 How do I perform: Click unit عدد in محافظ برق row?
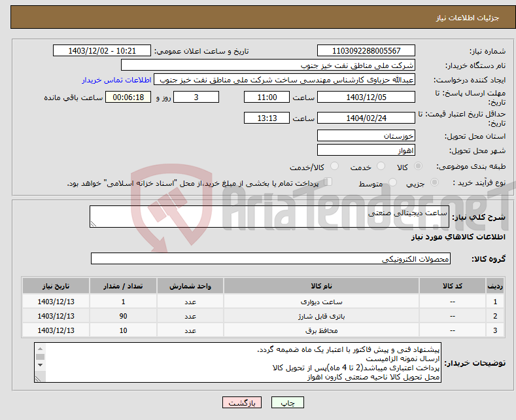(190, 330)
